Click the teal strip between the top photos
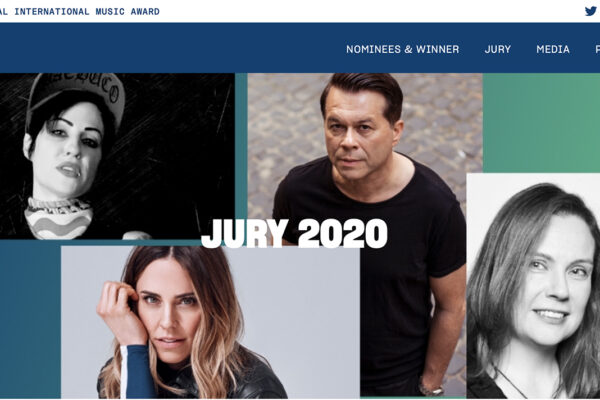 (241, 145)
